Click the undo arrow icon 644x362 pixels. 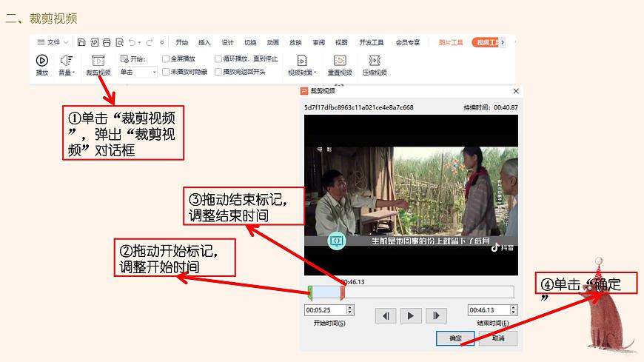(132, 42)
